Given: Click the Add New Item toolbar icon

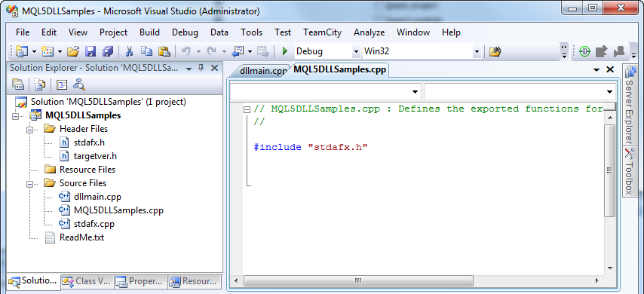Looking at the screenshot, I should (48, 51).
